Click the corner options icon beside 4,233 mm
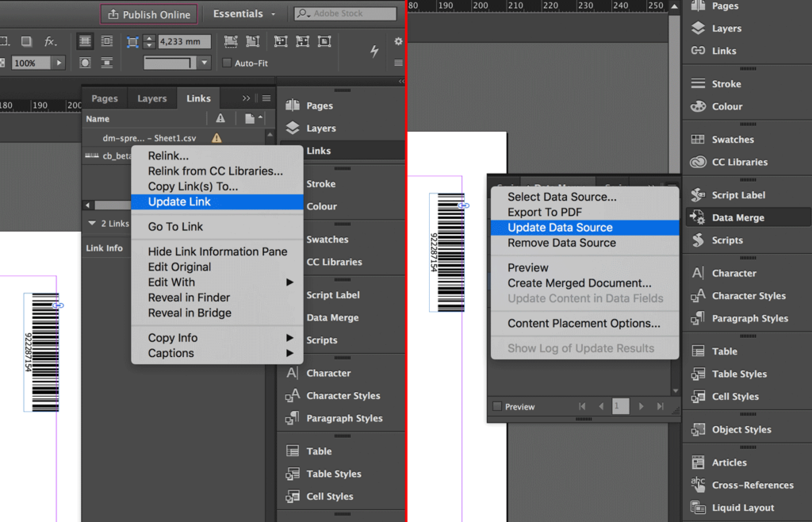 [132, 41]
